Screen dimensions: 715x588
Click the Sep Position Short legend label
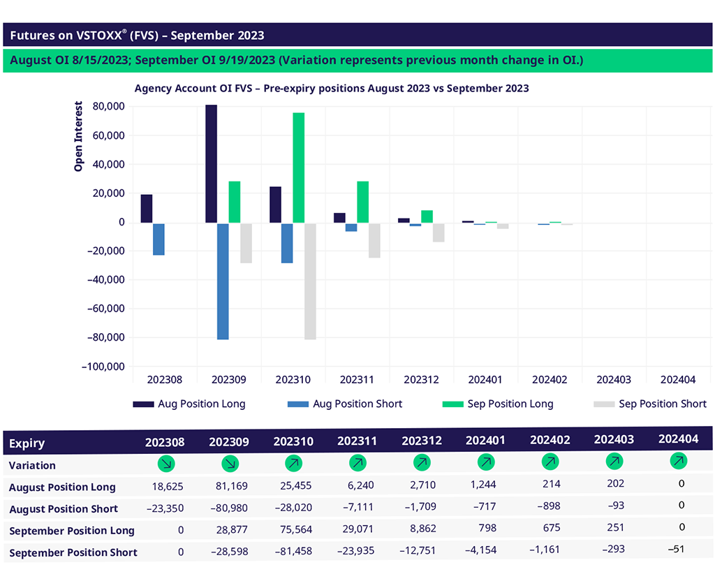[x=663, y=404]
